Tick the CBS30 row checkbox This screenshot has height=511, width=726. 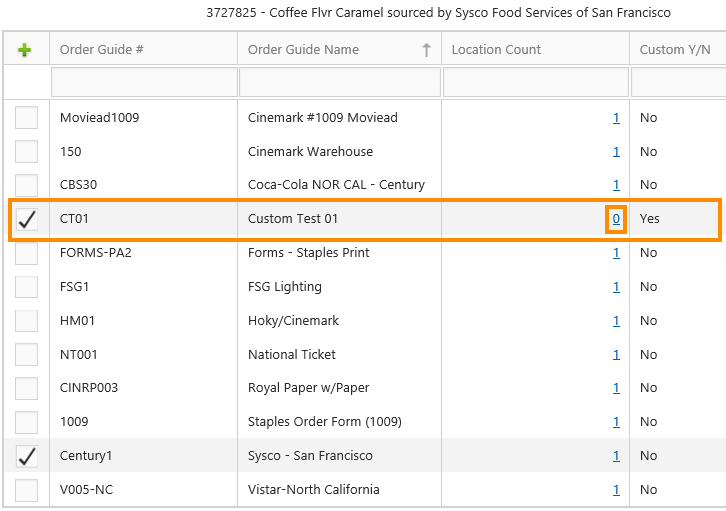(26, 185)
